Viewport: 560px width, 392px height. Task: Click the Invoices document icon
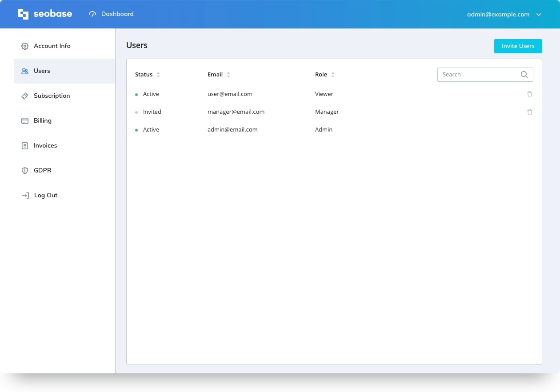point(25,146)
